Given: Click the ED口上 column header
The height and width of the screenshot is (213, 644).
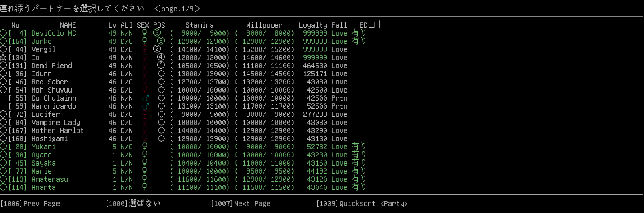Looking at the screenshot, I should (x=372, y=25).
